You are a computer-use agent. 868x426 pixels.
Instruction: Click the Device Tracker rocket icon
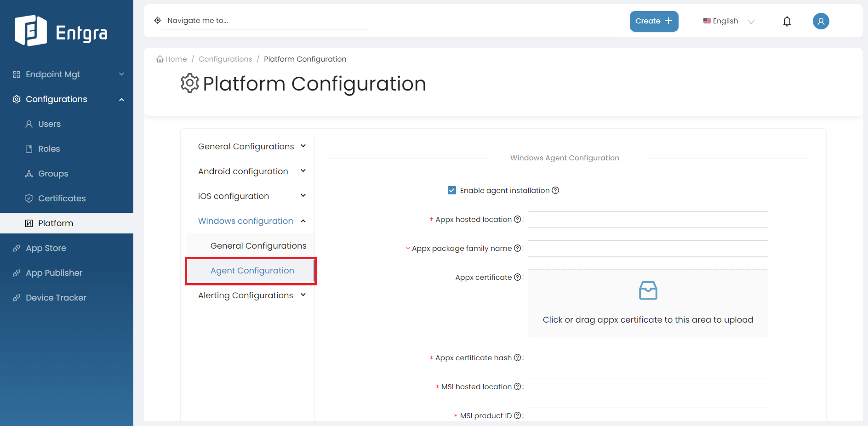click(17, 298)
